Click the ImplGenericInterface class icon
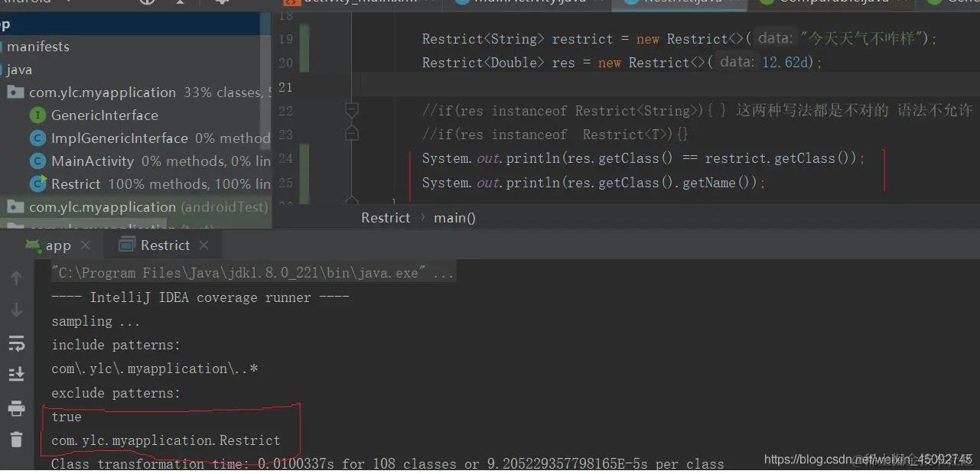 [37, 138]
